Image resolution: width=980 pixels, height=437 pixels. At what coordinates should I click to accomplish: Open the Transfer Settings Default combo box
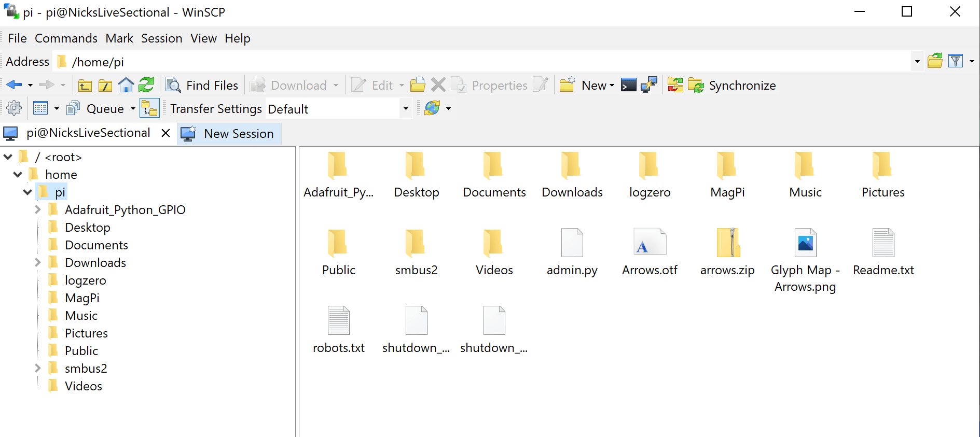click(339, 109)
